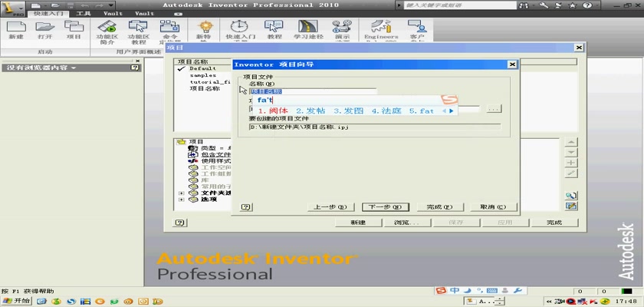Click the move up arrow beside project tree
Screen dimensions: 644x307
point(571,142)
